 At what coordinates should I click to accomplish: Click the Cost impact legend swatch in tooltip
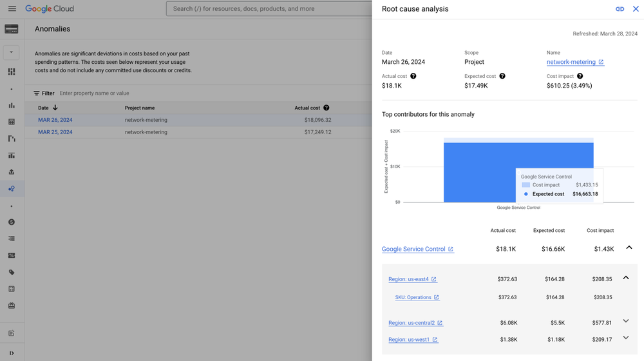point(526,185)
